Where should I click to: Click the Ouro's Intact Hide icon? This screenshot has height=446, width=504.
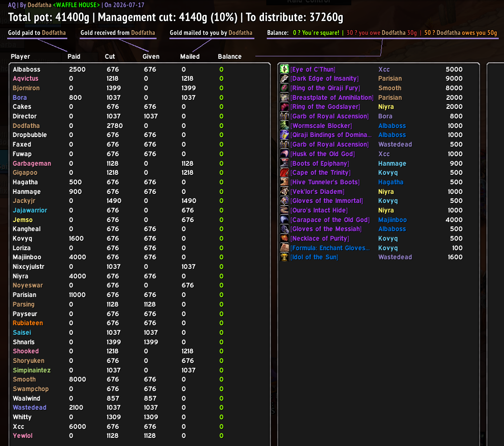(284, 210)
